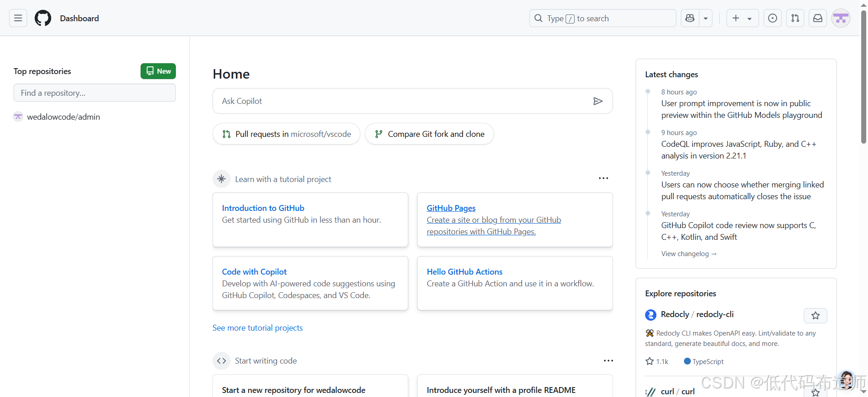
Task: Open the GitHub Pages tutorial link
Action: pyautogui.click(x=451, y=208)
